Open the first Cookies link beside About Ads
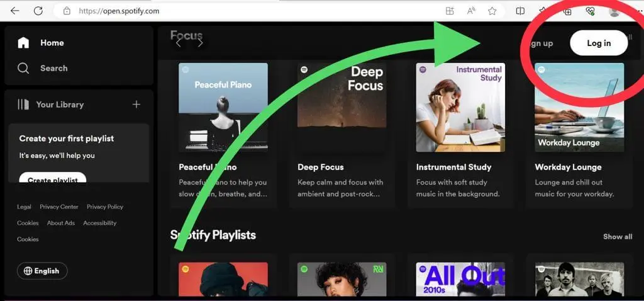The width and height of the screenshot is (644, 301). (x=28, y=223)
